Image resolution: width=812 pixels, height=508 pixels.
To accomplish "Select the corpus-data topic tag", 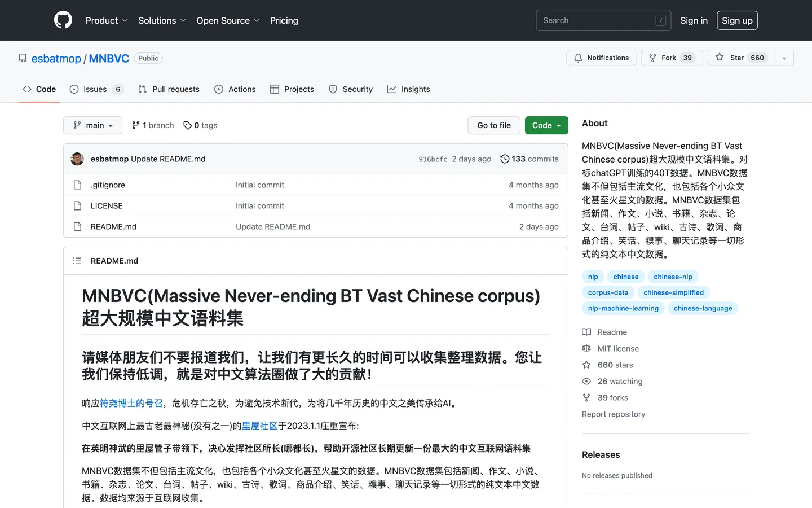I will coord(608,292).
